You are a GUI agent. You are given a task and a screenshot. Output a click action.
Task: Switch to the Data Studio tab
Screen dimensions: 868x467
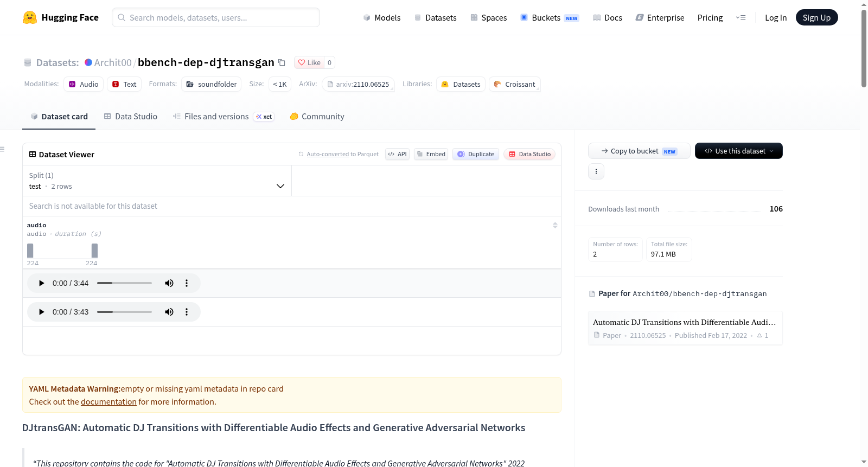point(131,117)
